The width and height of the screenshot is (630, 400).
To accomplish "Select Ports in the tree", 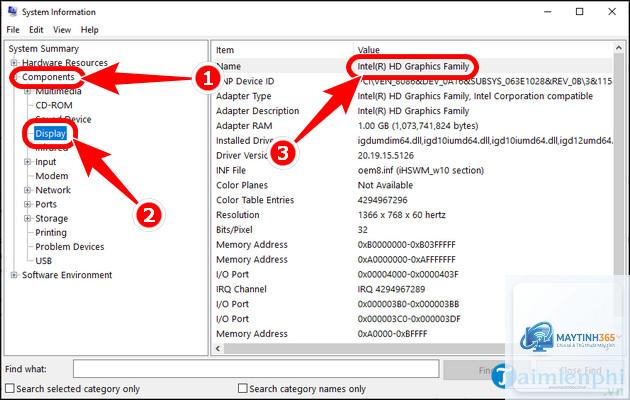I will tap(46, 204).
